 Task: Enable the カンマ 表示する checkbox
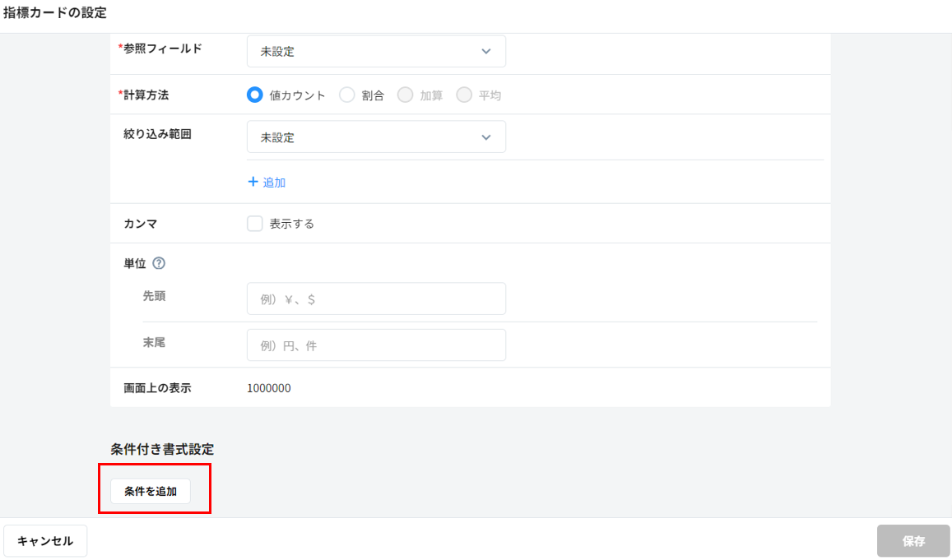click(255, 224)
